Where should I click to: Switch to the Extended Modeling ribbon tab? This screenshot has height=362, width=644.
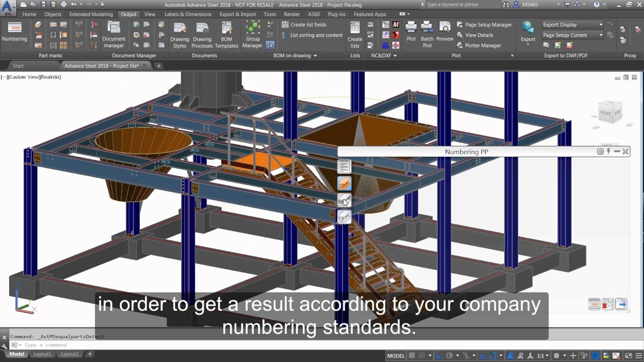pyautogui.click(x=91, y=14)
